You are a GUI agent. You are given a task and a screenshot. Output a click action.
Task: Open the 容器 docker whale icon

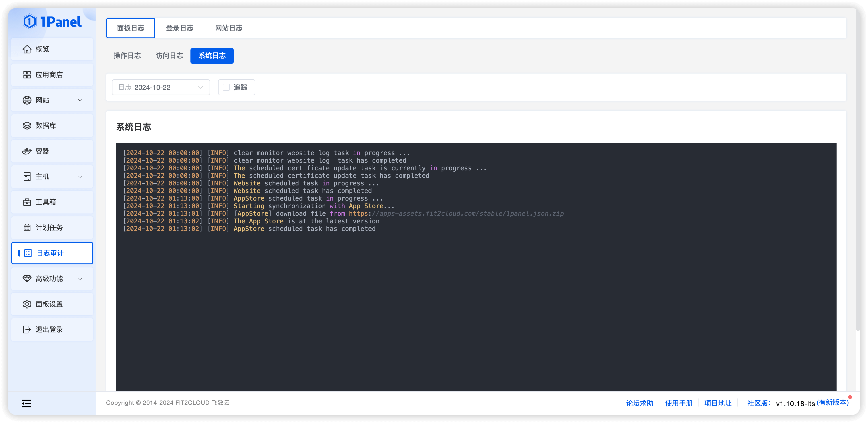[27, 151]
